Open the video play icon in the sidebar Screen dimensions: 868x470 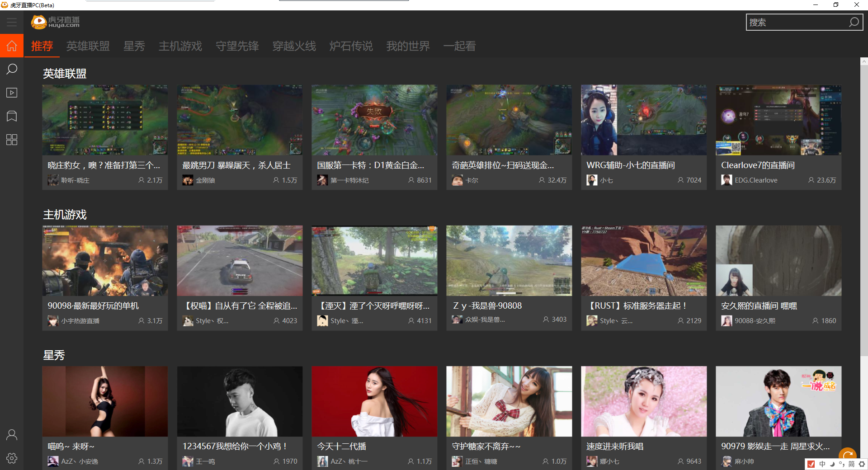point(12,93)
